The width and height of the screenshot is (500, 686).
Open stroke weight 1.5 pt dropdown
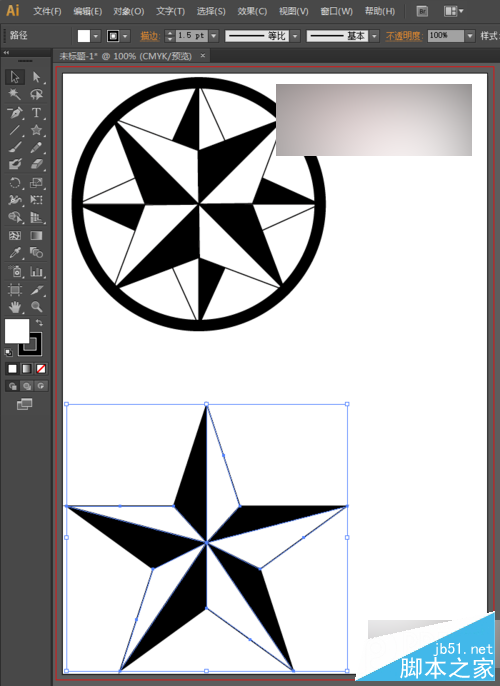(214, 36)
